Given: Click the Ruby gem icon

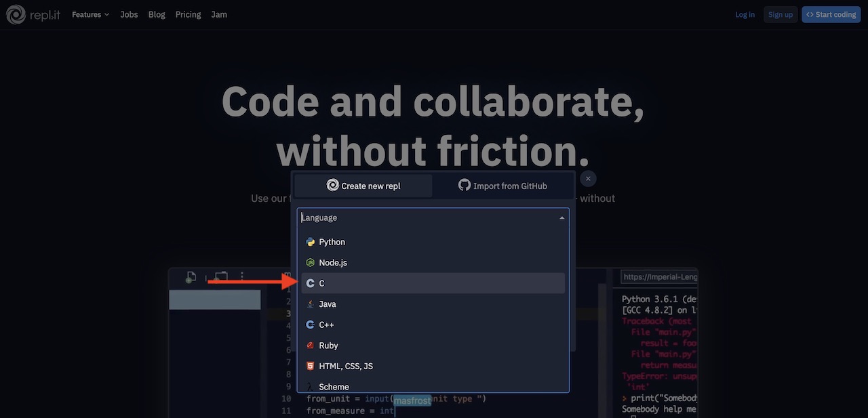Looking at the screenshot, I should (310, 346).
